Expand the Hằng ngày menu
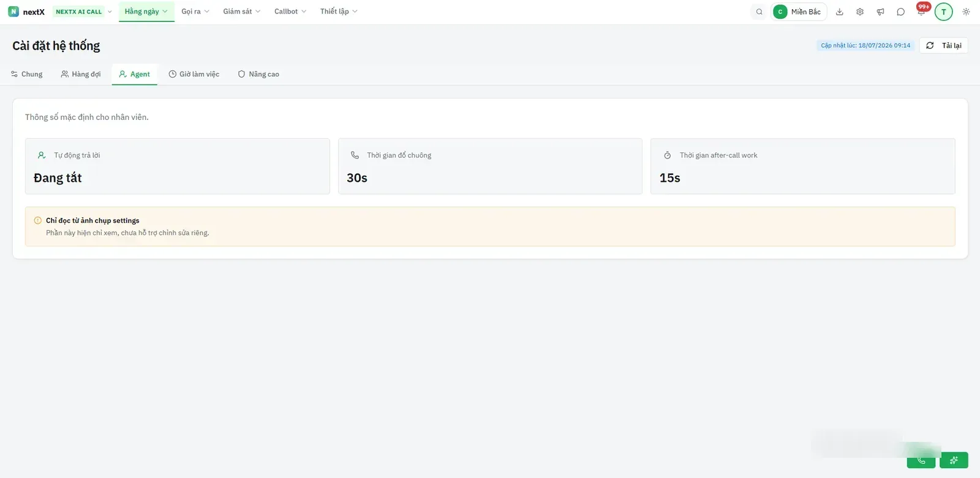The height and width of the screenshot is (478, 980). [x=146, y=12]
